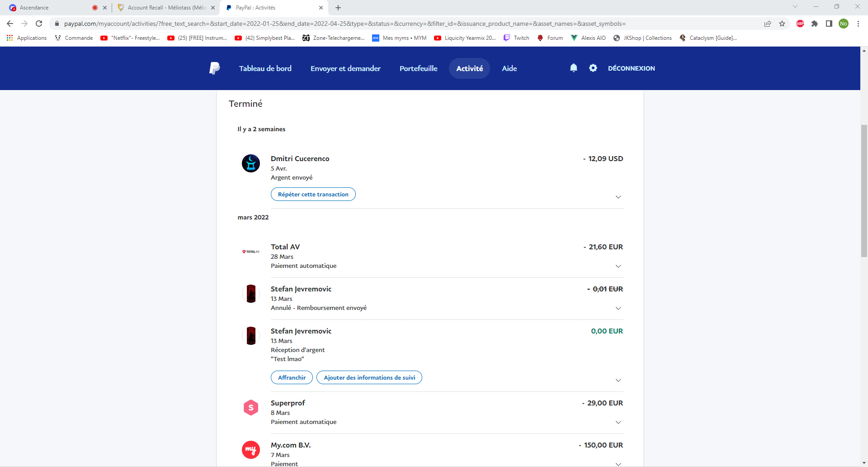
Task: Open the tab search dropdown
Action: (795, 7)
